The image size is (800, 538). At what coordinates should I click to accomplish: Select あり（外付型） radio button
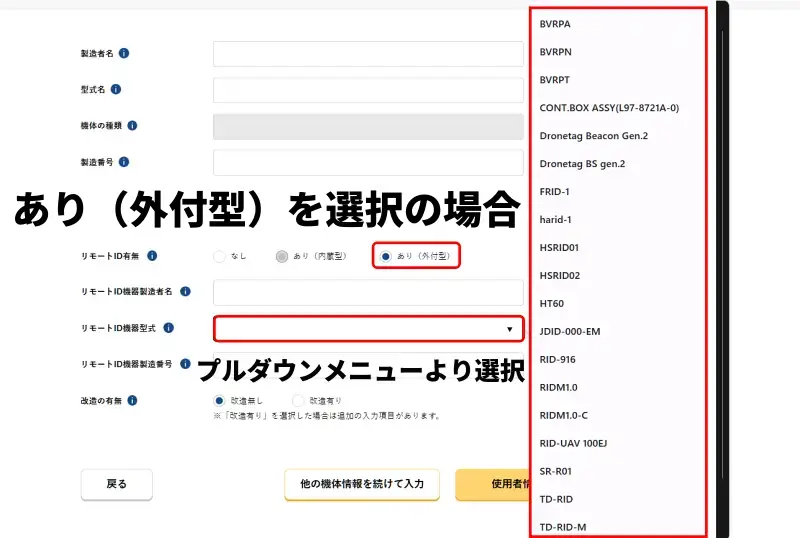click(386, 256)
